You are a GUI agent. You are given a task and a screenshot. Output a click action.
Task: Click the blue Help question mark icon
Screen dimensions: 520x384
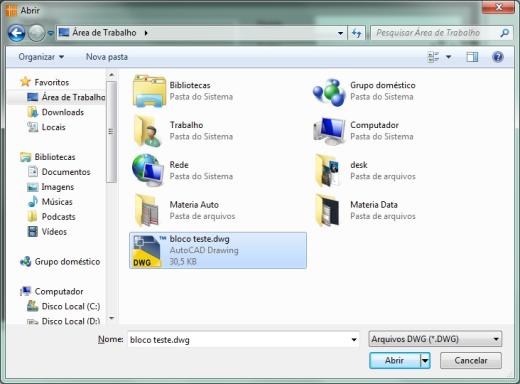click(498, 57)
